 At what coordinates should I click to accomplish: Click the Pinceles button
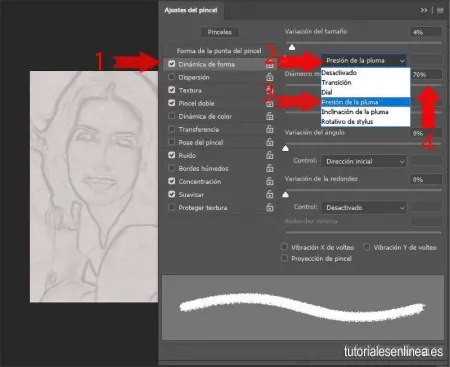[219, 32]
